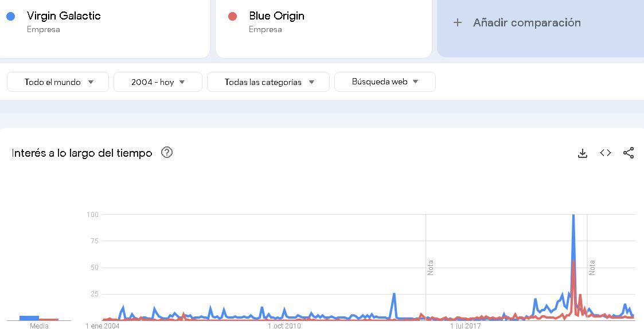Click the first Nota marker on the chart
Screen dimensions: 644x329
(x=430, y=268)
